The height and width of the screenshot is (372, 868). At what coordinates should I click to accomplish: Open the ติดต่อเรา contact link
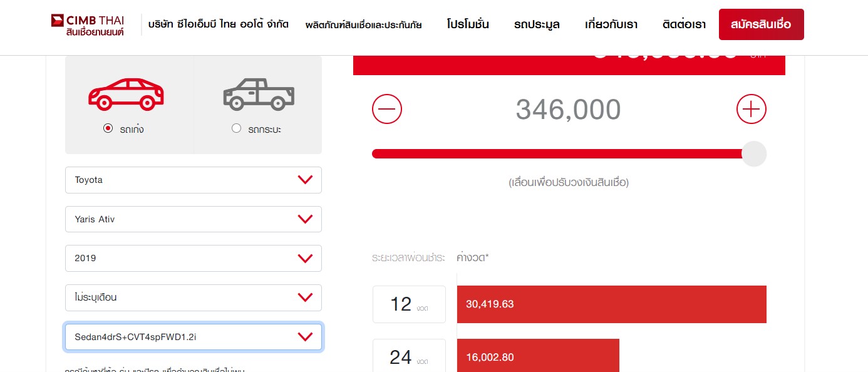pos(684,25)
